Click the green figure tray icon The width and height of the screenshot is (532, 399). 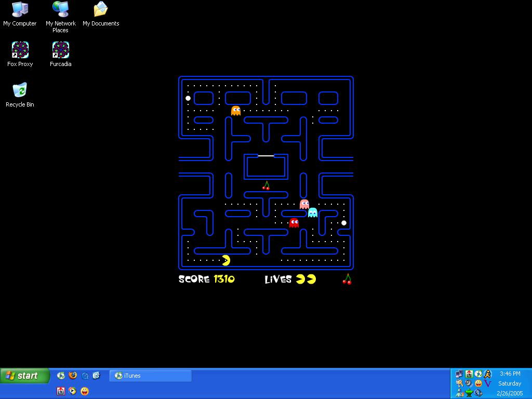click(469, 393)
